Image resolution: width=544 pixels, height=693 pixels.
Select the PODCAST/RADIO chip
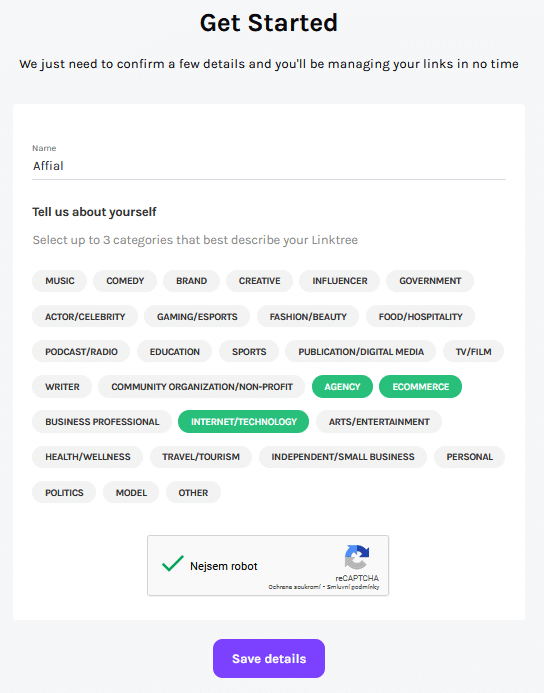81,351
